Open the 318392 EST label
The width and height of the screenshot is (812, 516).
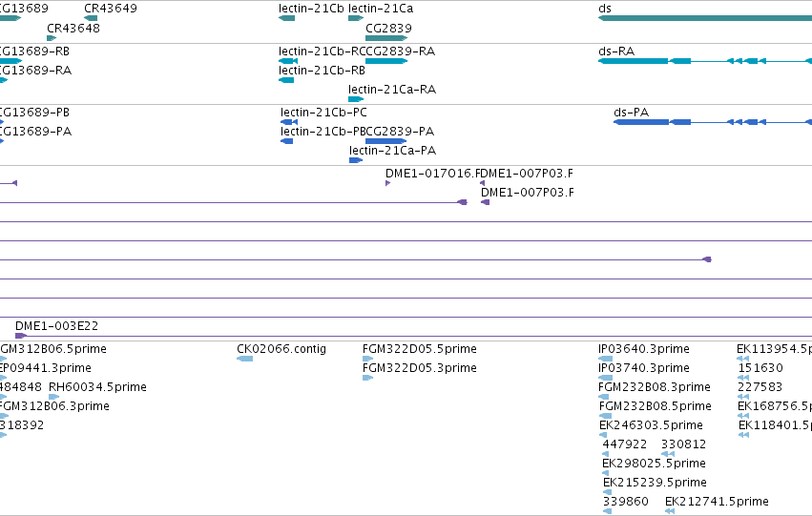[22, 425]
